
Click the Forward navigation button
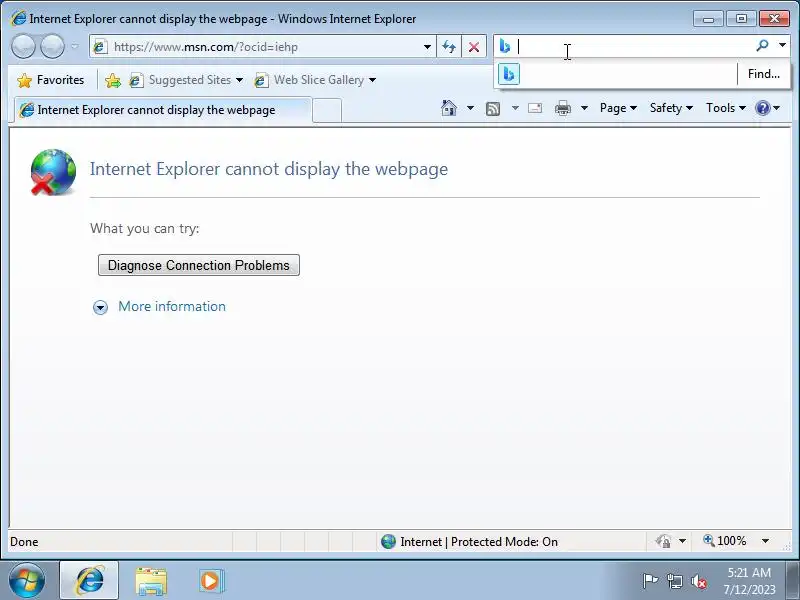(x=52, y=46)
